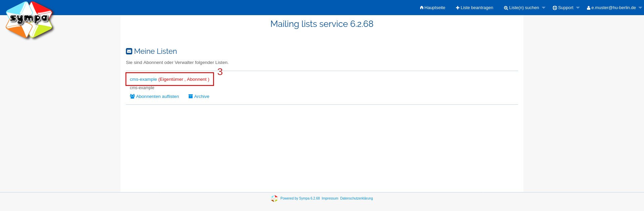Click the archive box icon

tap(190, 96)
